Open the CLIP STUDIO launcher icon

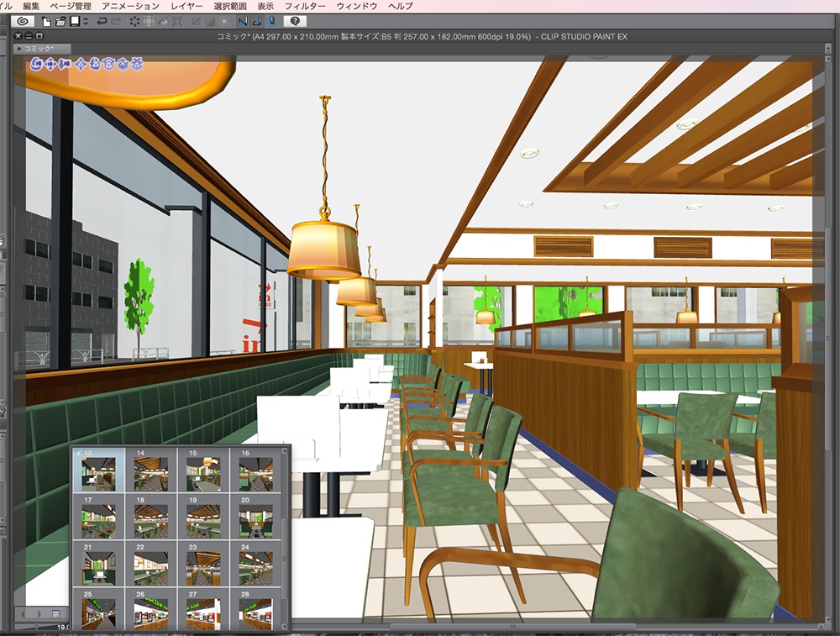[x=23, y=22]
